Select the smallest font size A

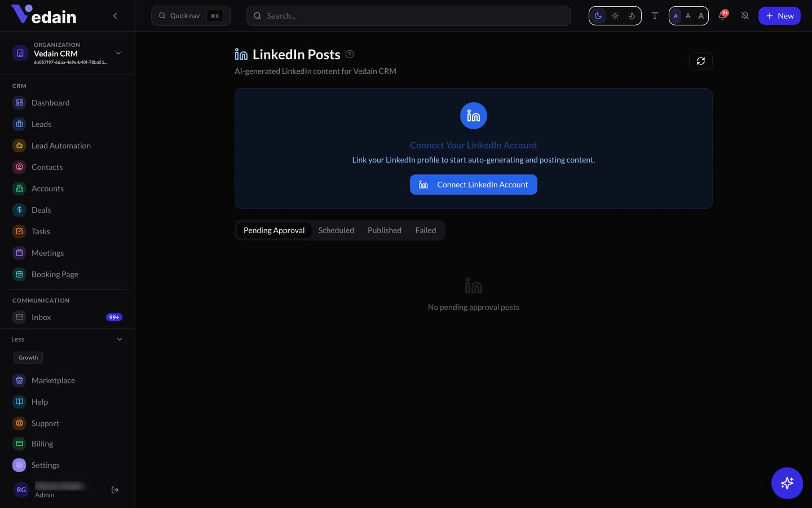pyautogui.click(x=676, y=16)
